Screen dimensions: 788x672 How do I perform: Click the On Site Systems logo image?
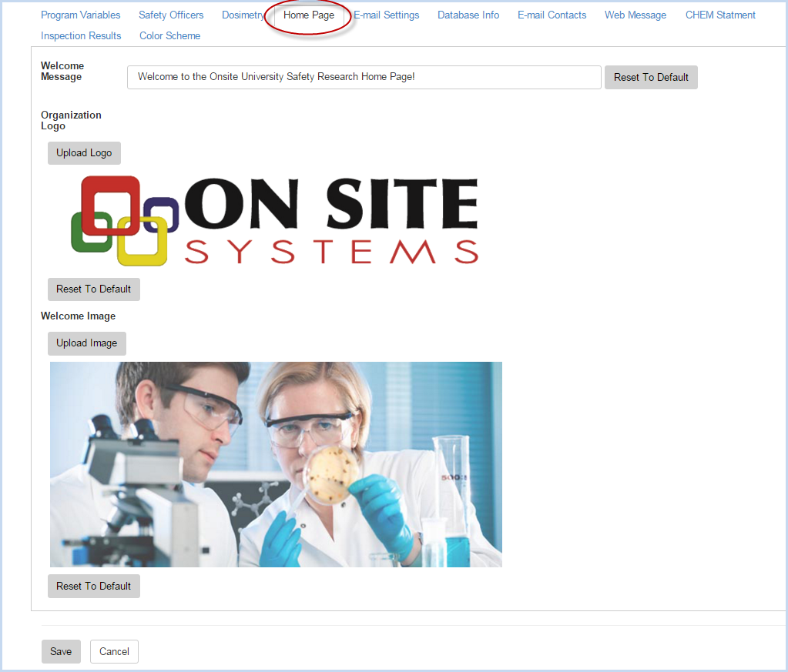tap(275, 220)
